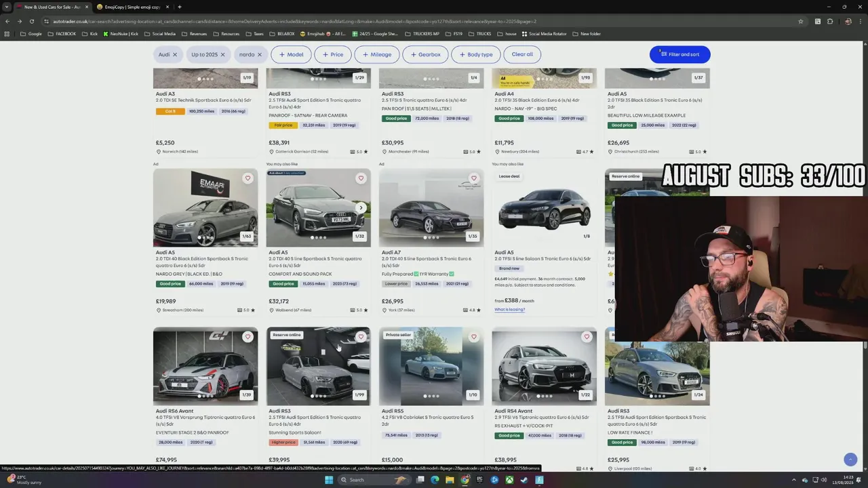
Task: Open Microsoft Edge from the taskbar
Action: pyautogui.click(x=435, y=480)
